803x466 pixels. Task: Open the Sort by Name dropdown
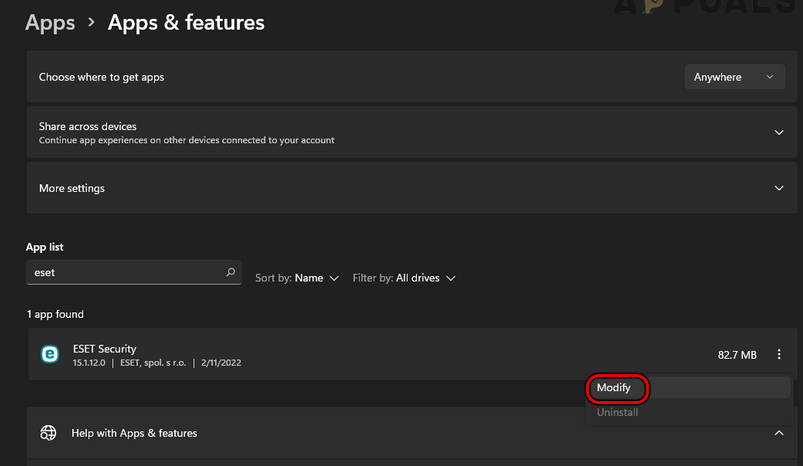[x=298, y=278]
